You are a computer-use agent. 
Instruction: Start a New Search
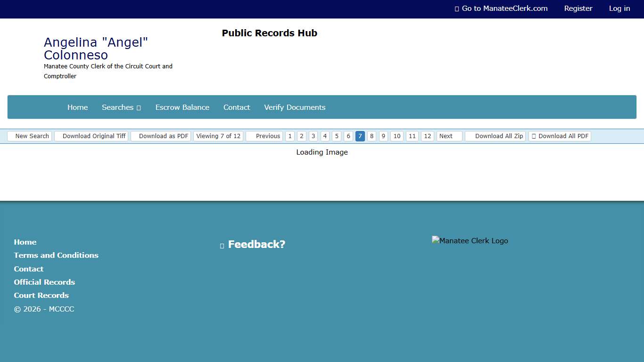[x=33, y=136]
